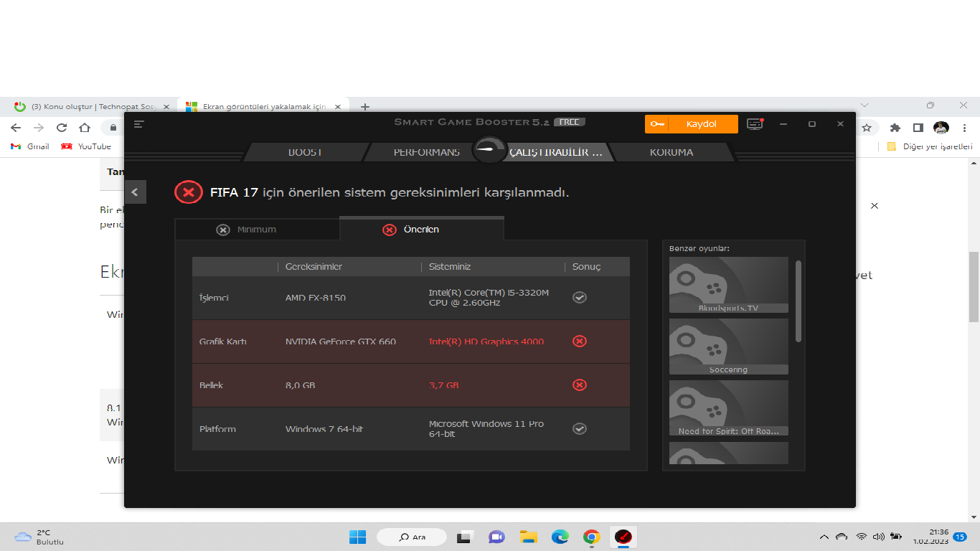This screenshot has height=551, width=980.
Task: Click the İşlemci row check mark icon
Action: tap(580, 297)
